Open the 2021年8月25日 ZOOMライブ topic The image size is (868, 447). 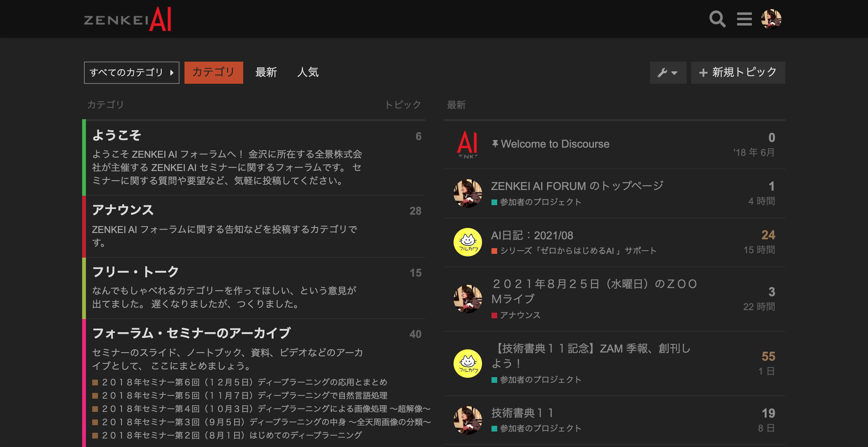[x=594, y=291]
